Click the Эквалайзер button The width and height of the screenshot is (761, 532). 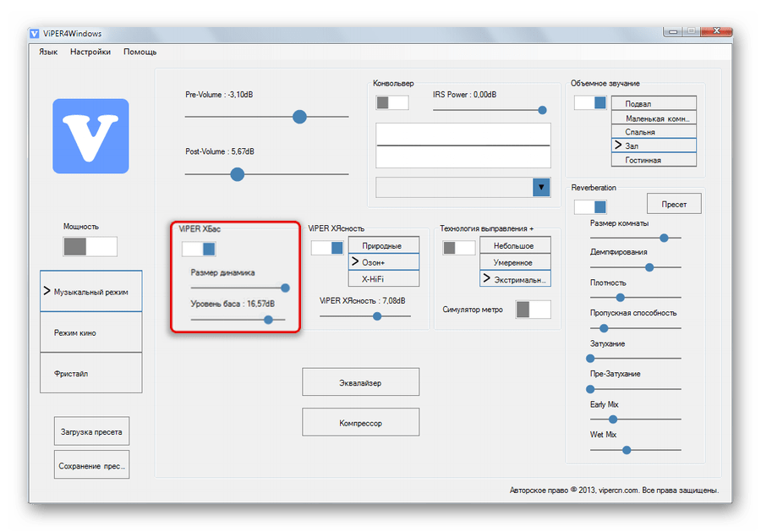pyautogui.click(x=361, y=383)
